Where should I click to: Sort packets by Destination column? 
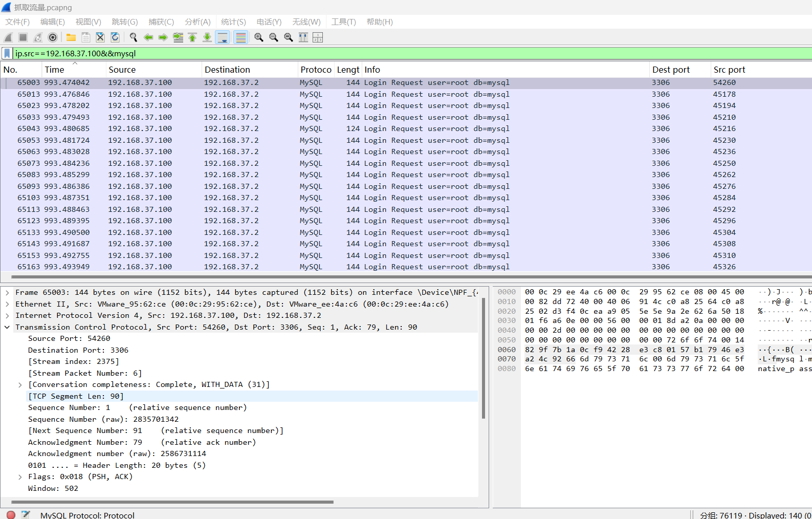[x=250, y=70]
